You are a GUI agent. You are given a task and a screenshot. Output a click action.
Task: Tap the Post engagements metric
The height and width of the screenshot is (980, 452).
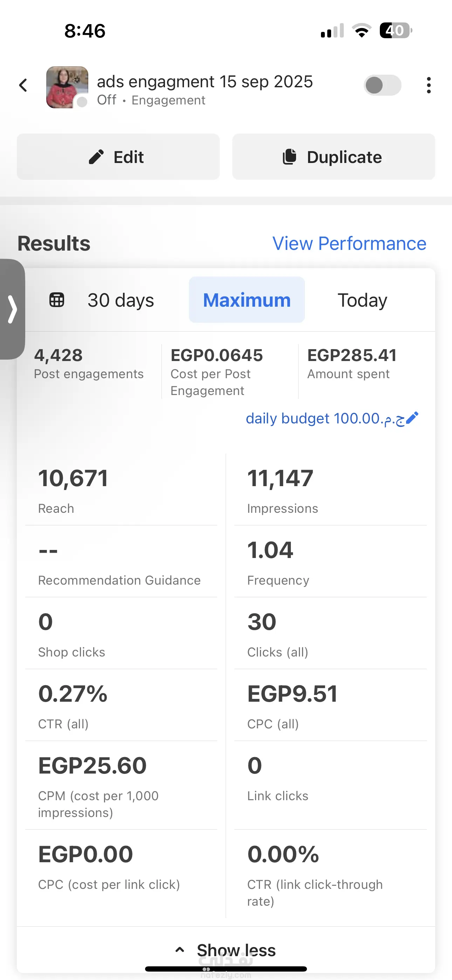[x=89, y=363]
